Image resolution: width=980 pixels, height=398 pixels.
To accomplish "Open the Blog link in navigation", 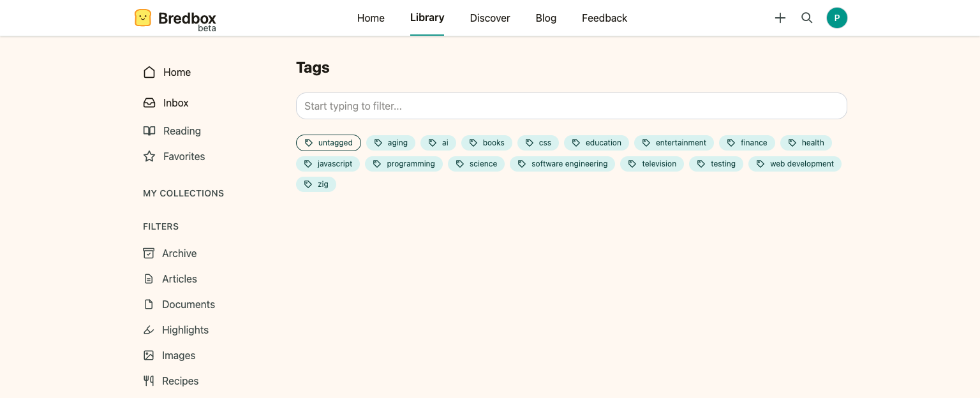I will tap(546, 18).
